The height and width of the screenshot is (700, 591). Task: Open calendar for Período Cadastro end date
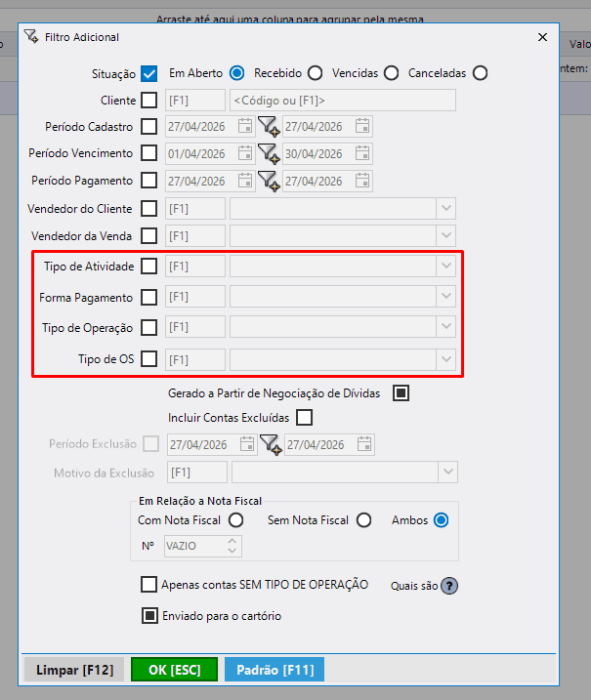pyautogui.click(x=362, y=126)
